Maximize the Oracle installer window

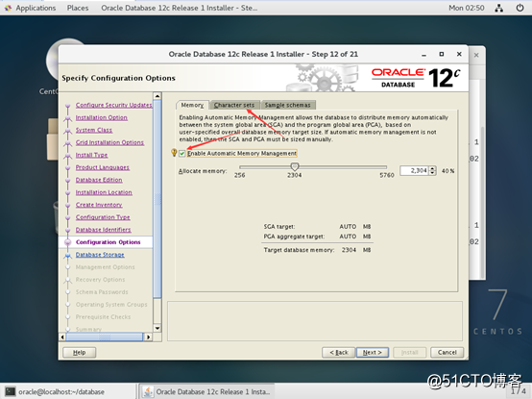tap(442, 54)
